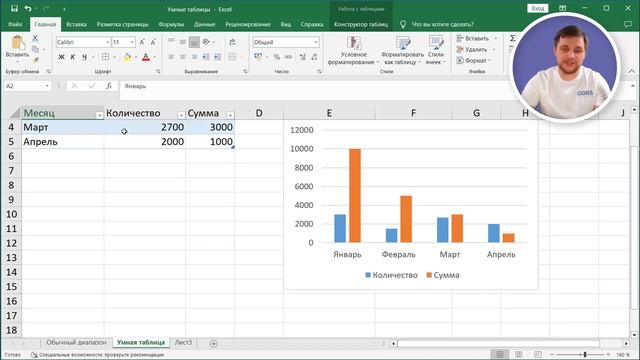The height and width of the screenshot is (360, 640).
Task: Switch to the Данные ribbon tab
Action: (x=204, y=24)
